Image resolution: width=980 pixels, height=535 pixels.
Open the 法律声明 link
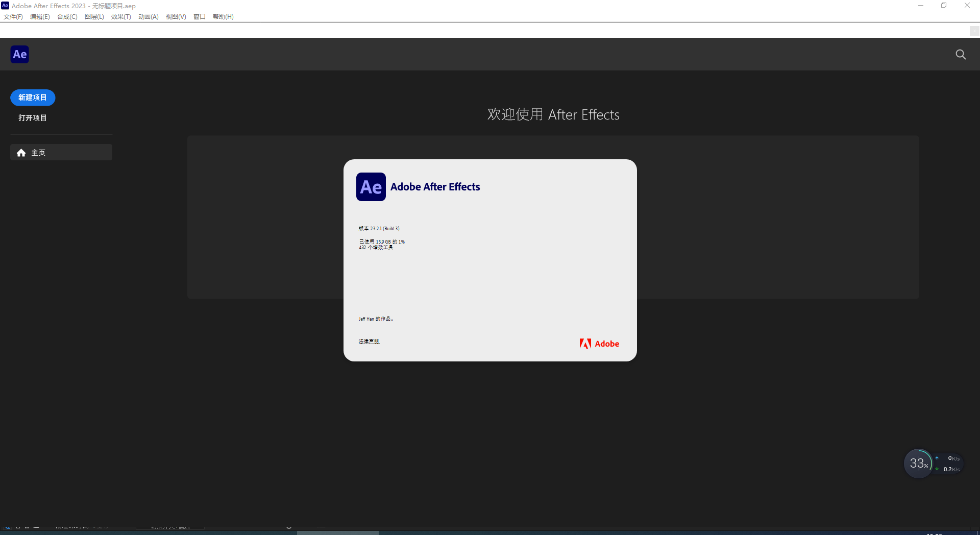369,342
